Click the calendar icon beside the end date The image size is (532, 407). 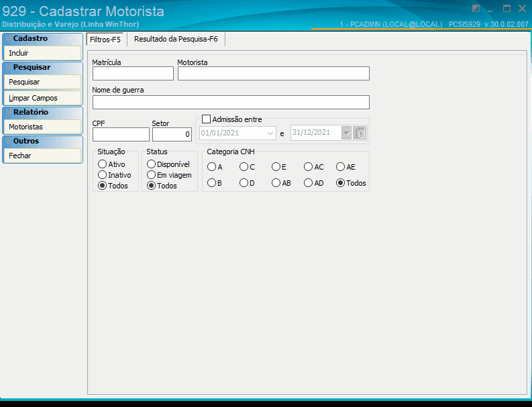[360, 133]
